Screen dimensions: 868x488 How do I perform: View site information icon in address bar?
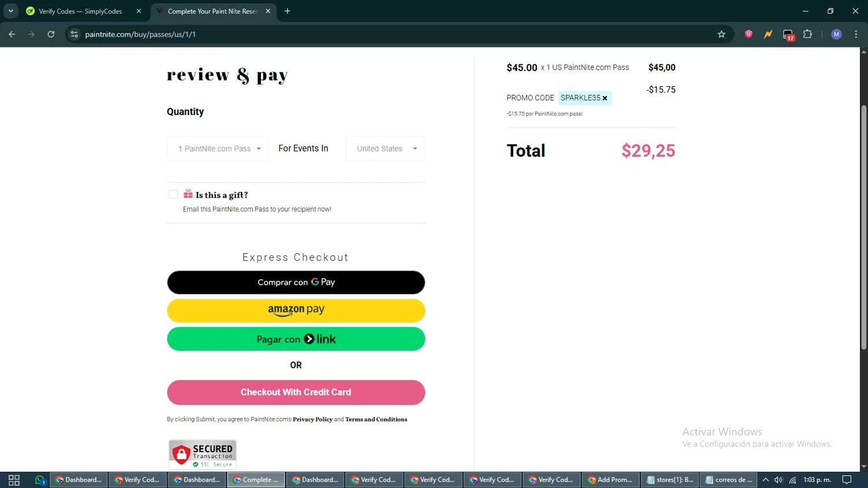point(74,34)
